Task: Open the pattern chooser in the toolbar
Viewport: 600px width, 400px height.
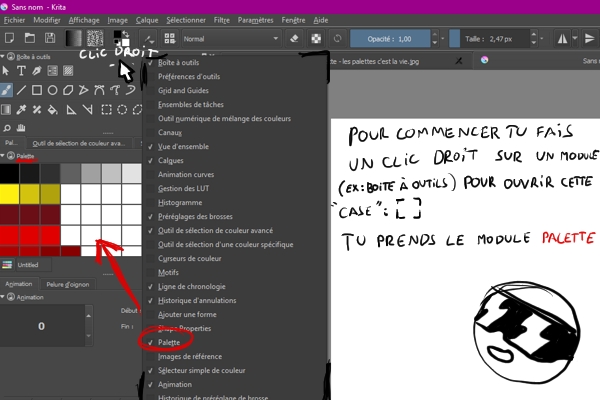Action: click(x=95, y=38)
